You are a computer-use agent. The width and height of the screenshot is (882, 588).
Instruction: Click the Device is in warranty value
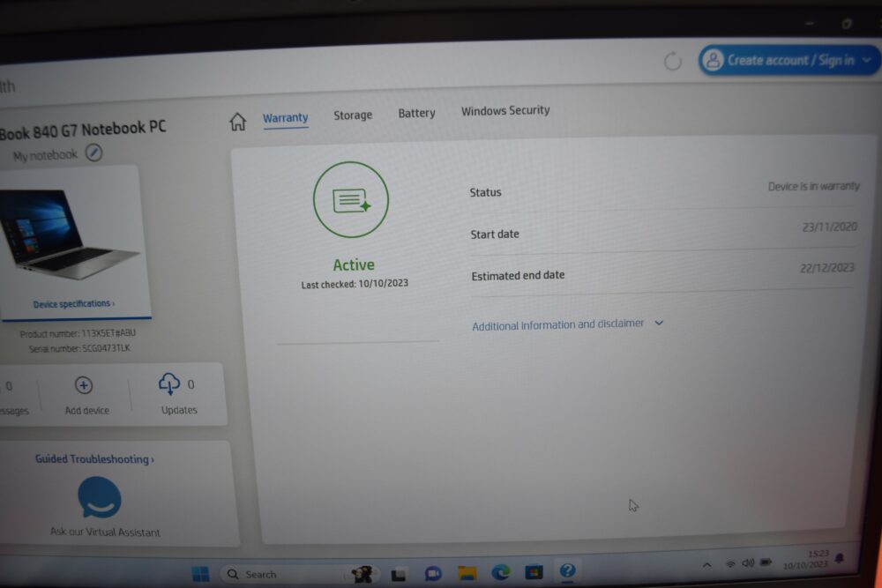tap(814, 186)
